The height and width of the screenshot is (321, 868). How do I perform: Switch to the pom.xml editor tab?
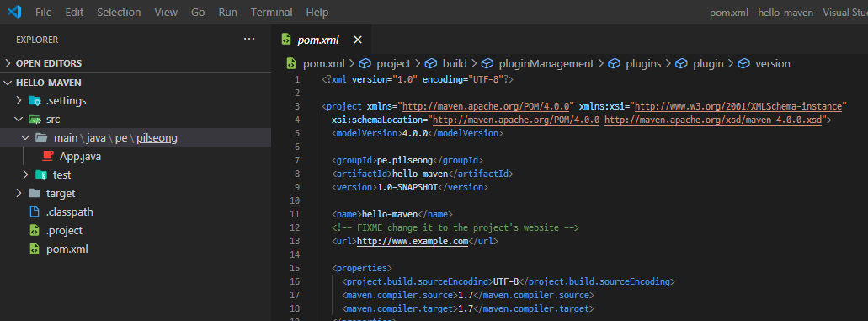click(317, 40)
